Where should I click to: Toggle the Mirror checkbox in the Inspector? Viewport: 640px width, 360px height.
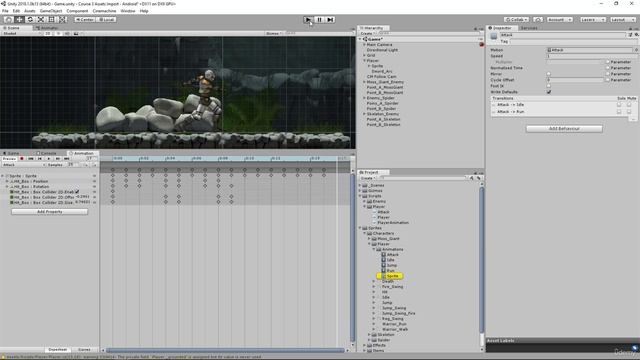click(549, 74)
